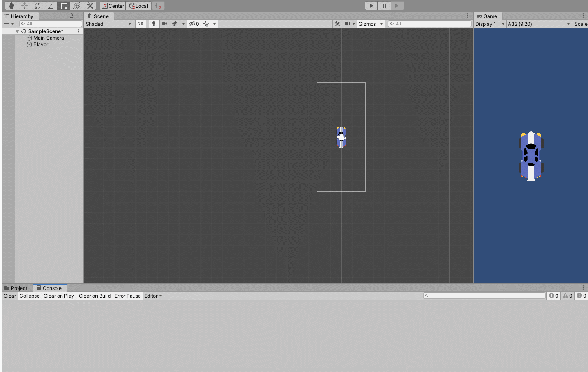Toggle Clear on Build

[95, 296]
